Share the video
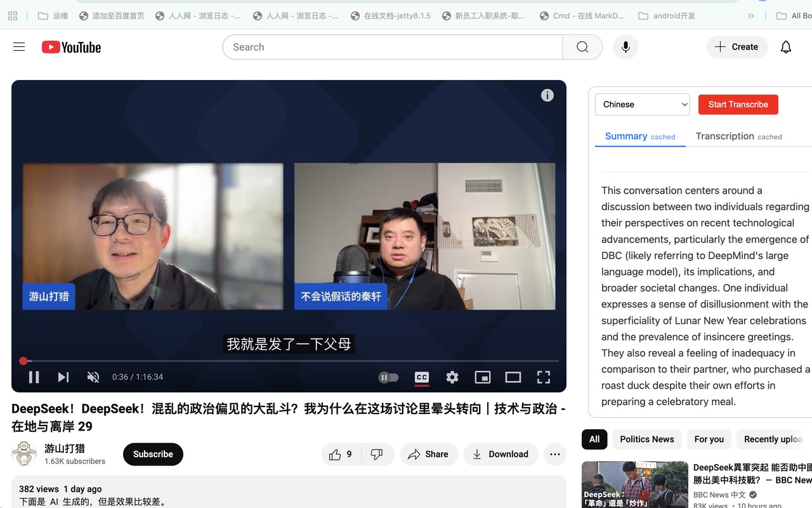 pyautogui.click(x=429, y=455)
